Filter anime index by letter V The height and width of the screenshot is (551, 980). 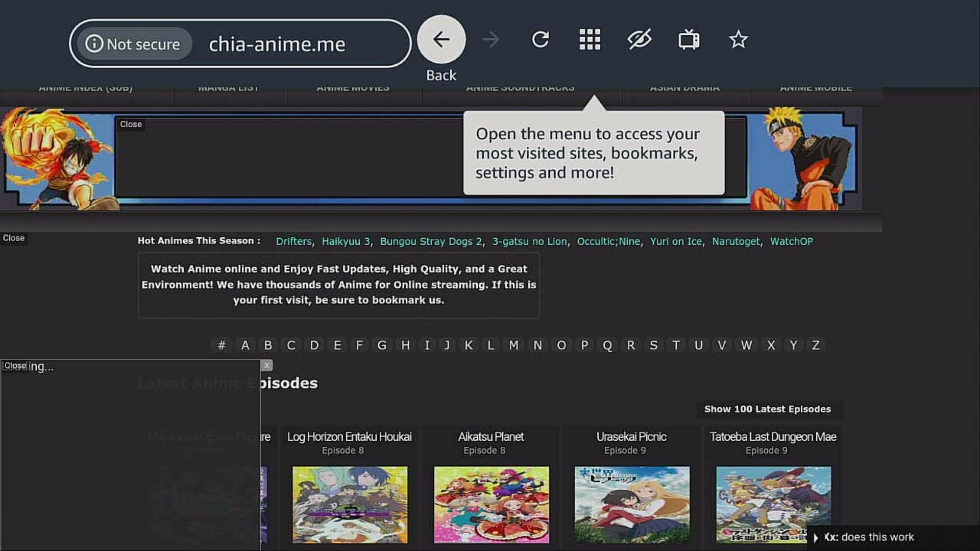[722, 345]
